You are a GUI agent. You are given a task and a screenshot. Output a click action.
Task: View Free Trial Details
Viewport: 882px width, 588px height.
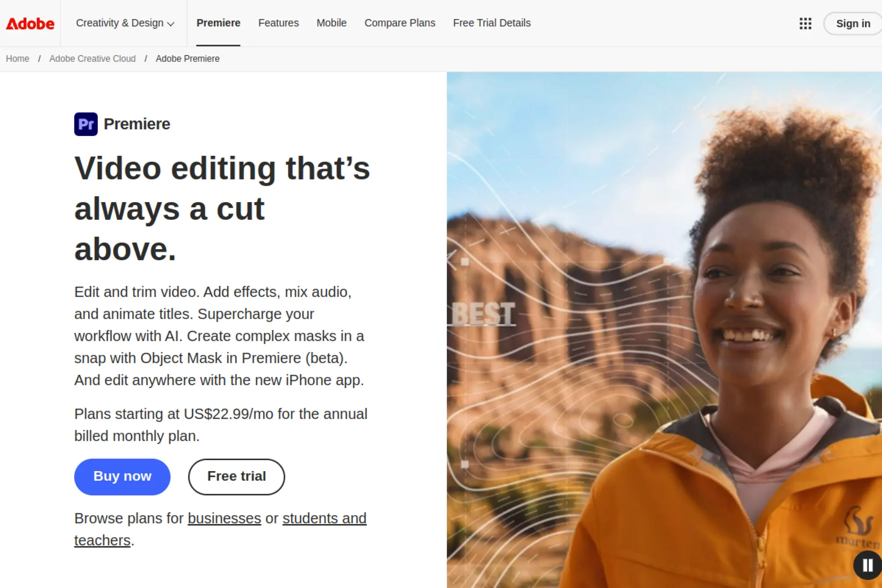click(491, 23)
